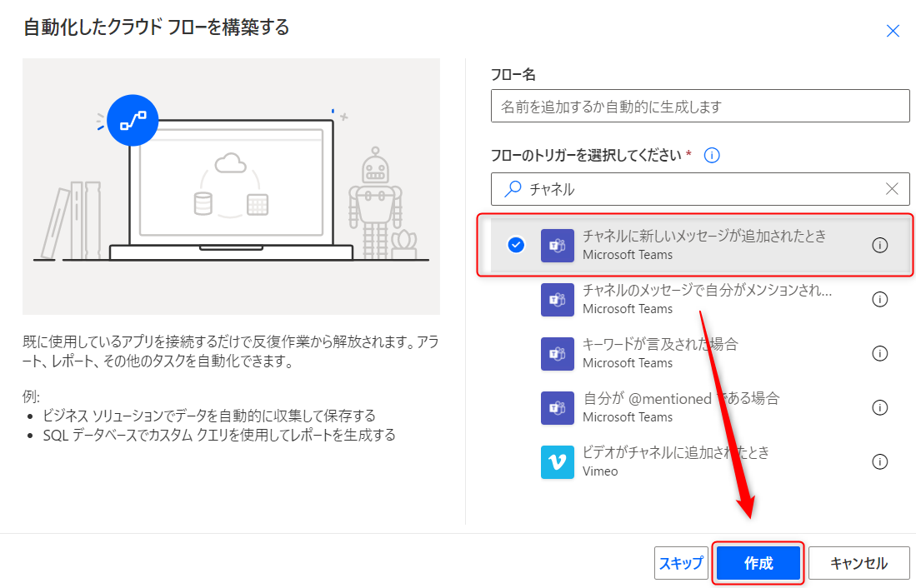The image size is (916, 588).
Task: Click the Microsoft Teams icon on the selected trigger
Action: (557, 245)
